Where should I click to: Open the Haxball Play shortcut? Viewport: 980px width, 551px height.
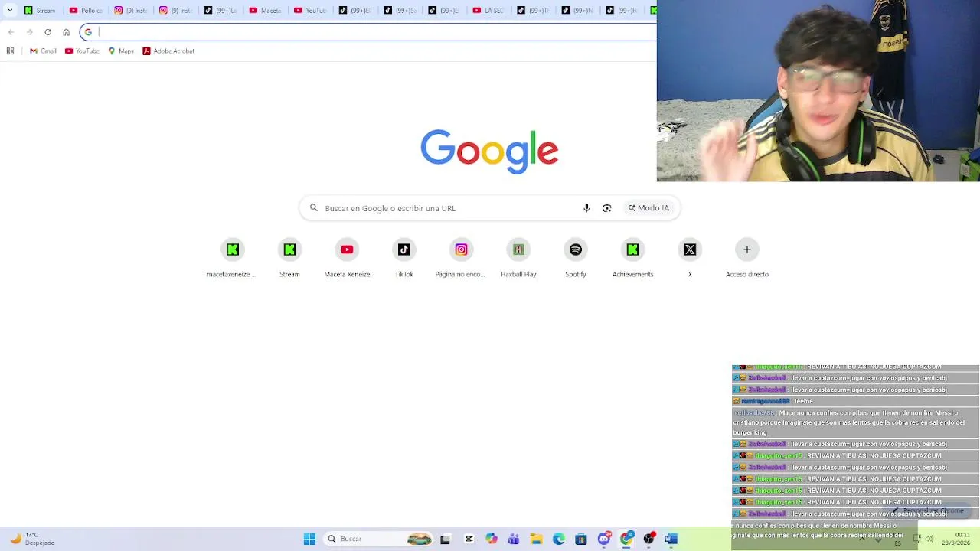pyautogui.click(x=518, y=258)
